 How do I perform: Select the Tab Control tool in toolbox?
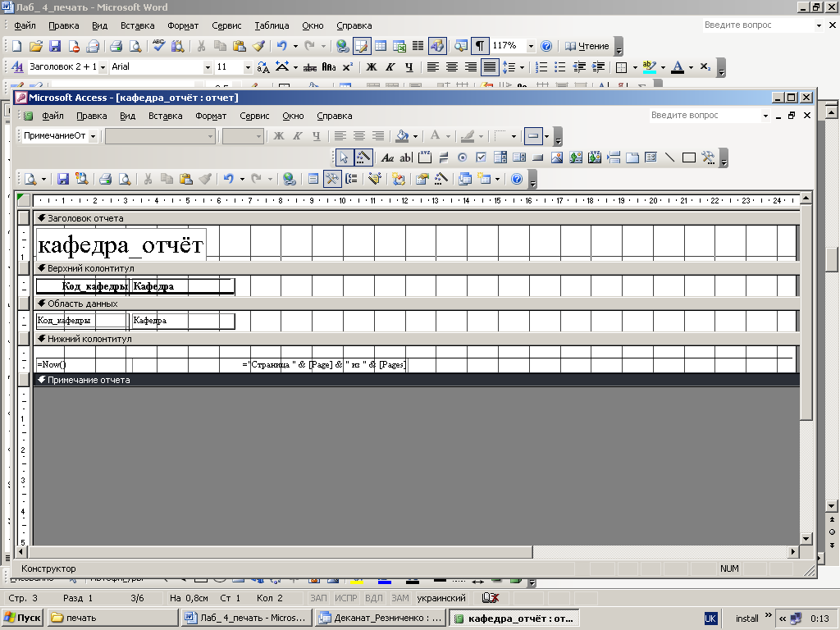(x=632, y=157)
